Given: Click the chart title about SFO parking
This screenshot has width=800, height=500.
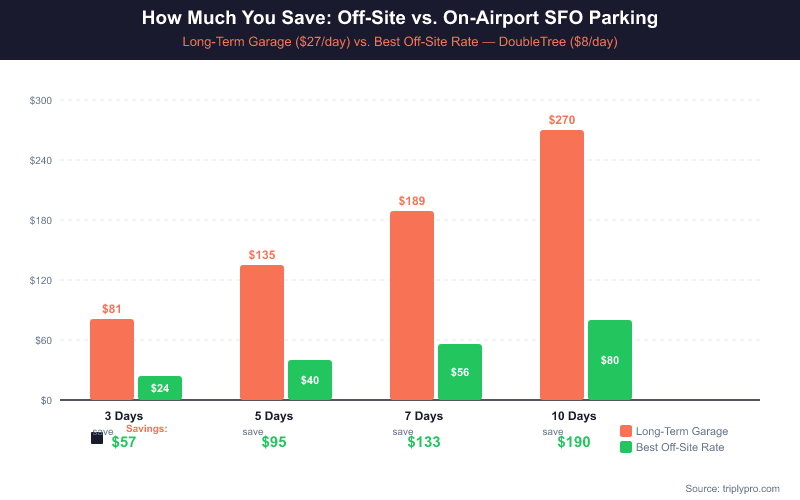Looking at the screenshot, I should coord(400,19).
